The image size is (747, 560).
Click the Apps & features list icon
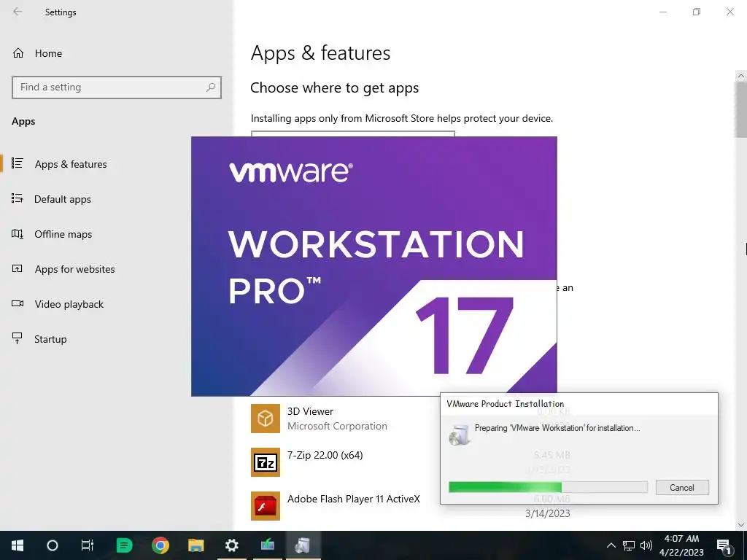pos(18,163)
